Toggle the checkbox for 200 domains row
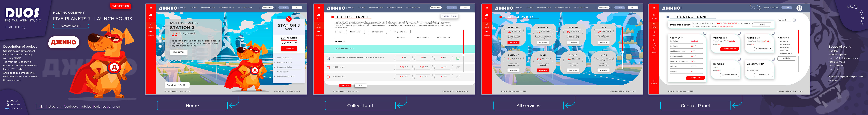Viewport: 868px width, 115px height. point(458,68)
